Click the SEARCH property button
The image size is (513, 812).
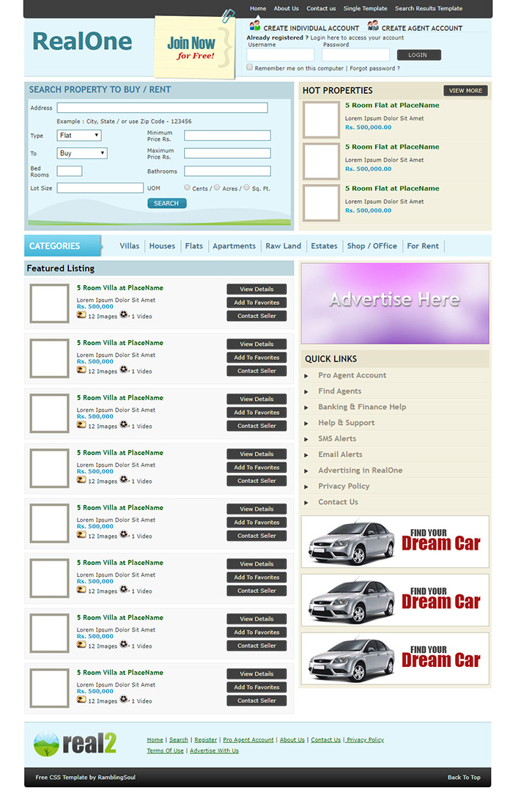point(166,204)
